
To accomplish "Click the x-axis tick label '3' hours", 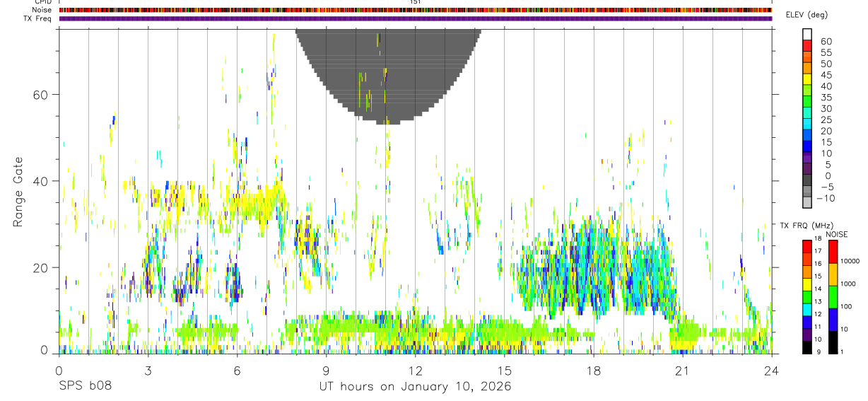I will click(148, 370).
